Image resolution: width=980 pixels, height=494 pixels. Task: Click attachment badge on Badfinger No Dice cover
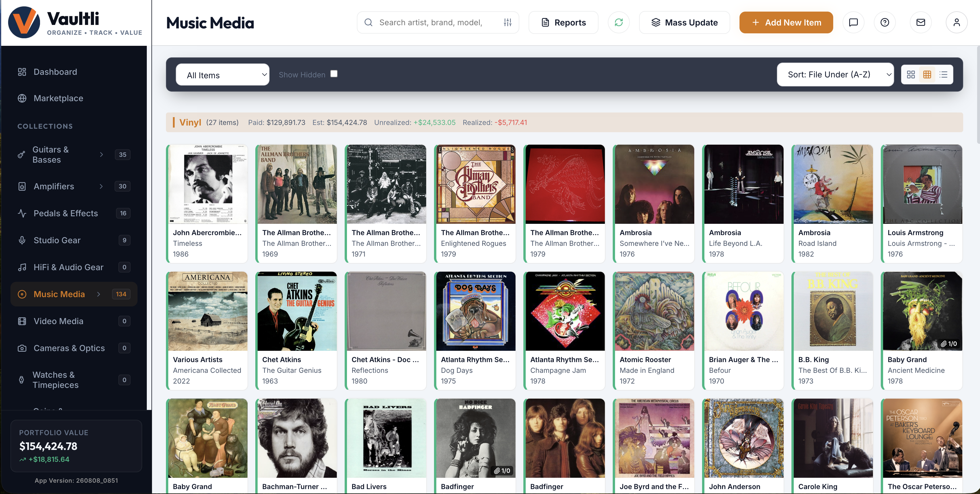click(x=502, y=471)
